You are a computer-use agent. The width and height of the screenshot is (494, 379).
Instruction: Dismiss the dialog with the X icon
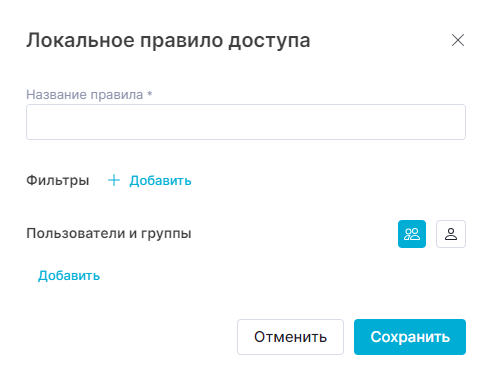458,40
